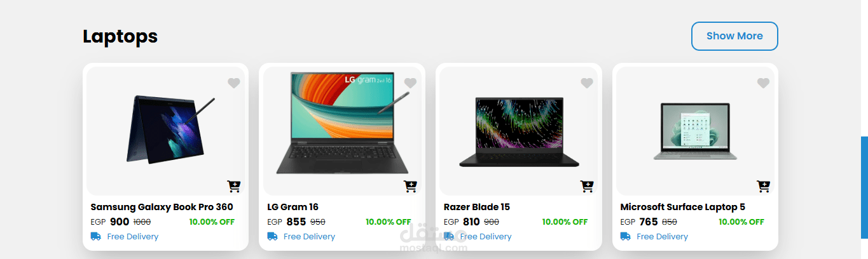Open Microsoft Surface Laptop 5 product title
868x259 pixels.
tap(682, 207)
